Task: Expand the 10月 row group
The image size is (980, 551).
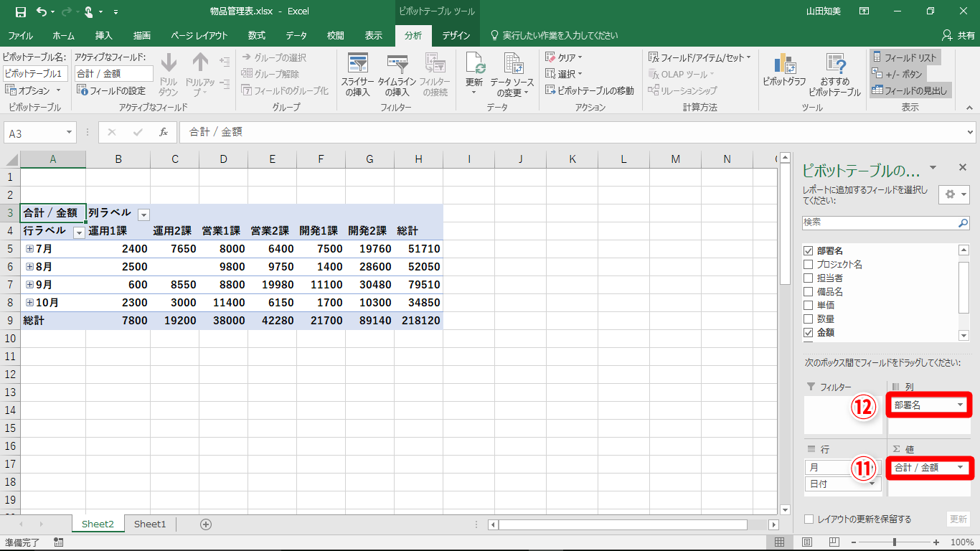Action: (x=29, y=302)
